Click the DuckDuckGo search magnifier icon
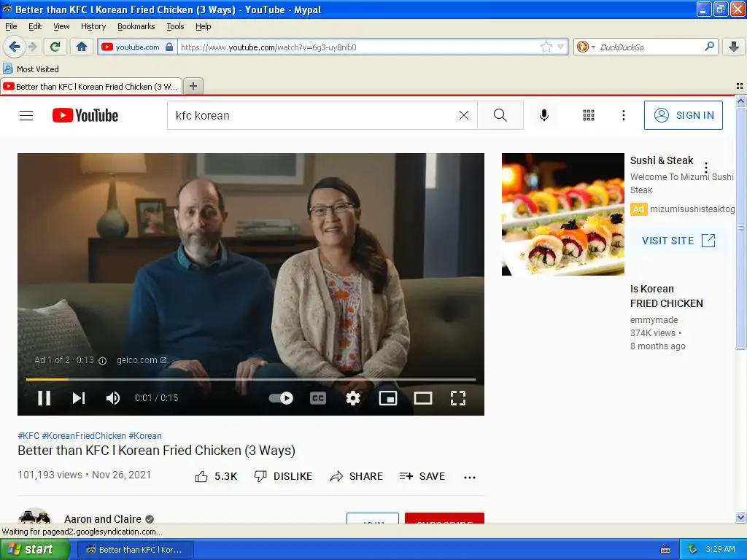The height and width of the screenshot is (560, 747). 709,47
